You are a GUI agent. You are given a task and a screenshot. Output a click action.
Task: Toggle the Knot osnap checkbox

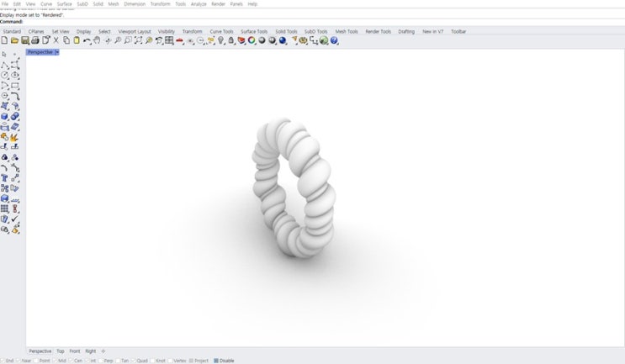point(152,361)
